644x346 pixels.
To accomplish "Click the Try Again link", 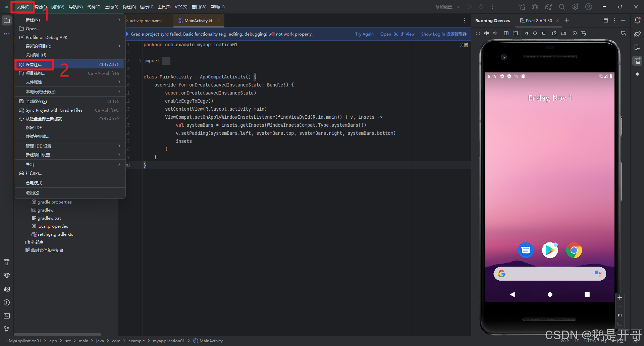I will point(364,34).
